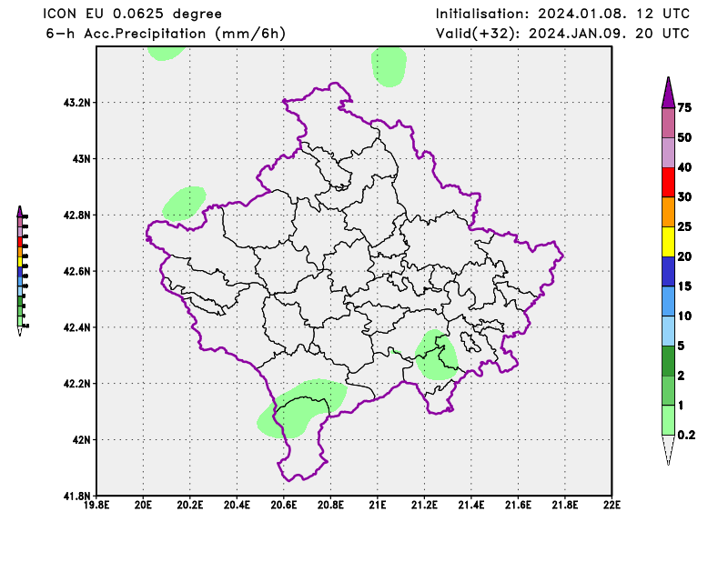The width and height of the screenshot is (728, 562).
Task: Click the legend value '30'
Action: point(684,196)
